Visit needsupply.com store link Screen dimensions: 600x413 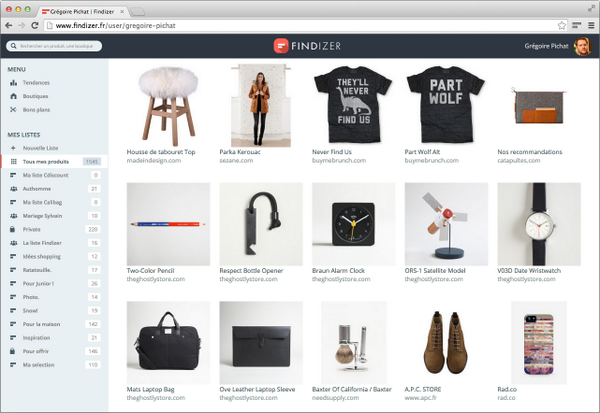(x=335, y=398)
